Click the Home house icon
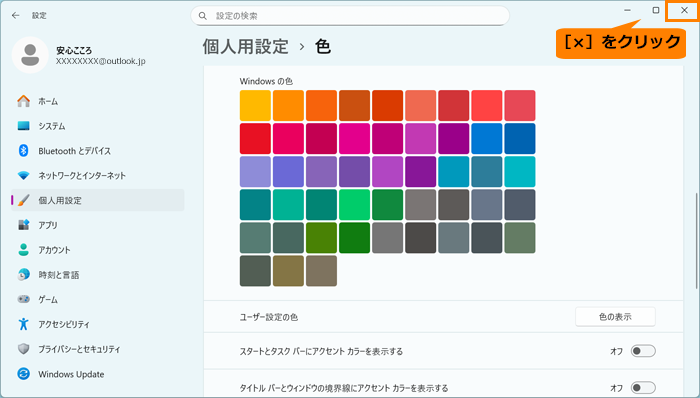 tap(24, 101)
